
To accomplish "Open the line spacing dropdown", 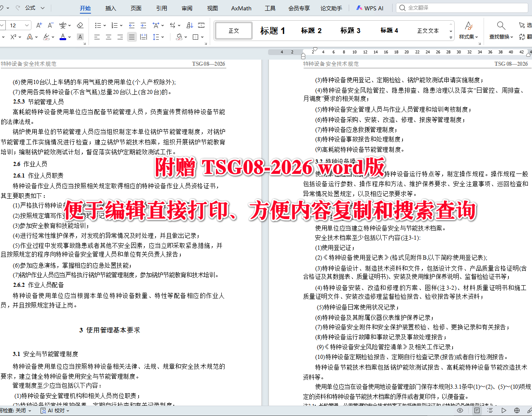I will [157, 37].
